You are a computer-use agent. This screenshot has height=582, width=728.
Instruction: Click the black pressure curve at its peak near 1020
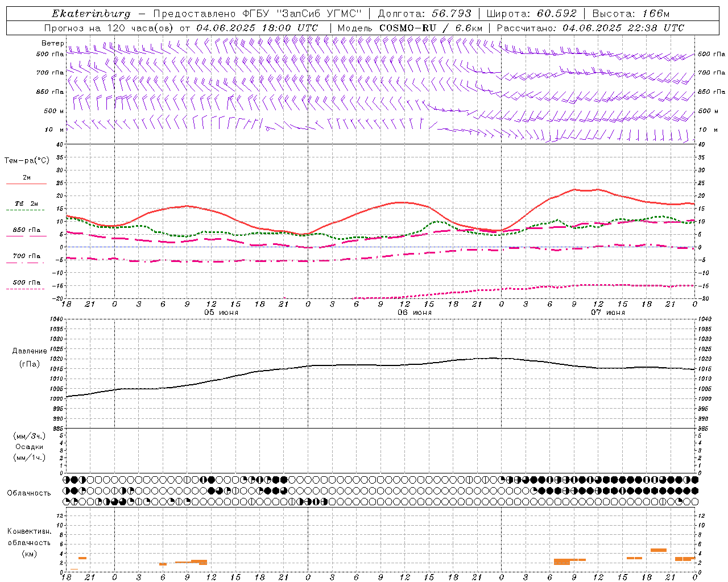coord(494,358)
